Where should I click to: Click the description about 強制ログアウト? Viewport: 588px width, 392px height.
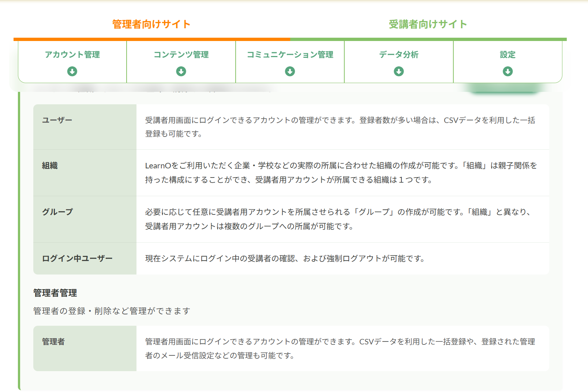tap(285, 258)
